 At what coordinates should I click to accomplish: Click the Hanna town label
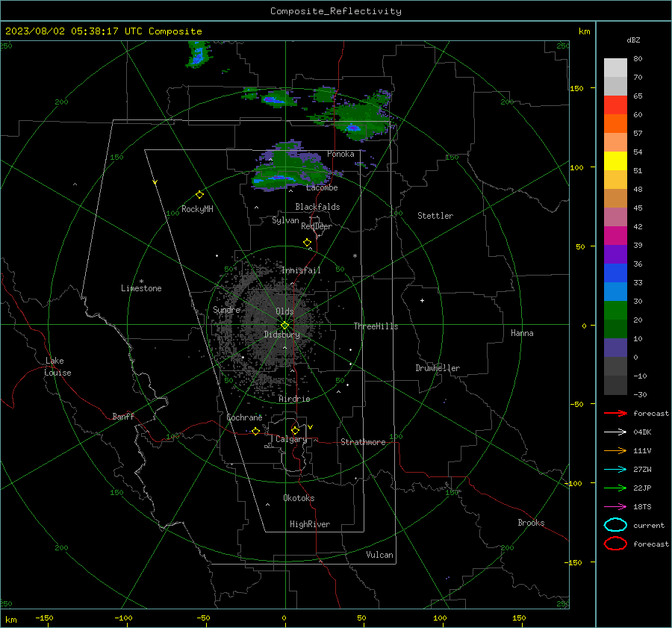[522, 333]
